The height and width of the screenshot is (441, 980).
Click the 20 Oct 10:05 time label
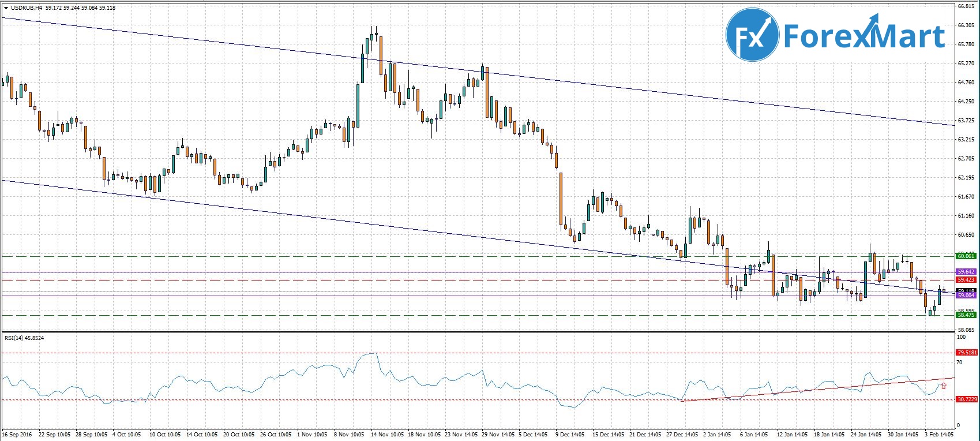pos(239,433)
